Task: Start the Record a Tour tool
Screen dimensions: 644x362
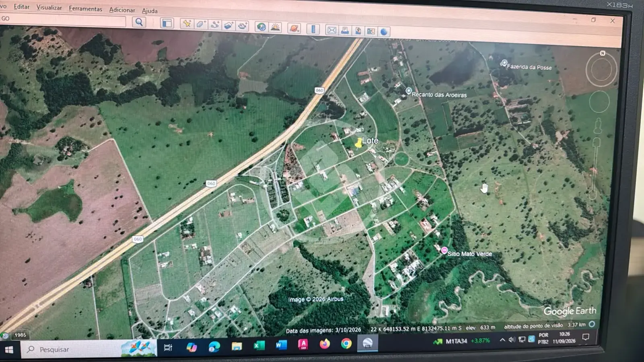Action: (243, 26)
